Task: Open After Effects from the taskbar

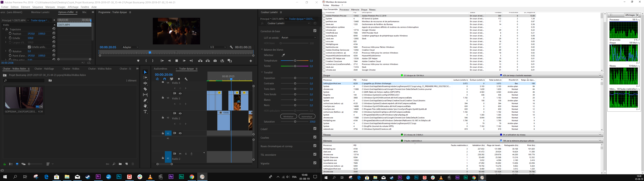Action: coord(171,177)
